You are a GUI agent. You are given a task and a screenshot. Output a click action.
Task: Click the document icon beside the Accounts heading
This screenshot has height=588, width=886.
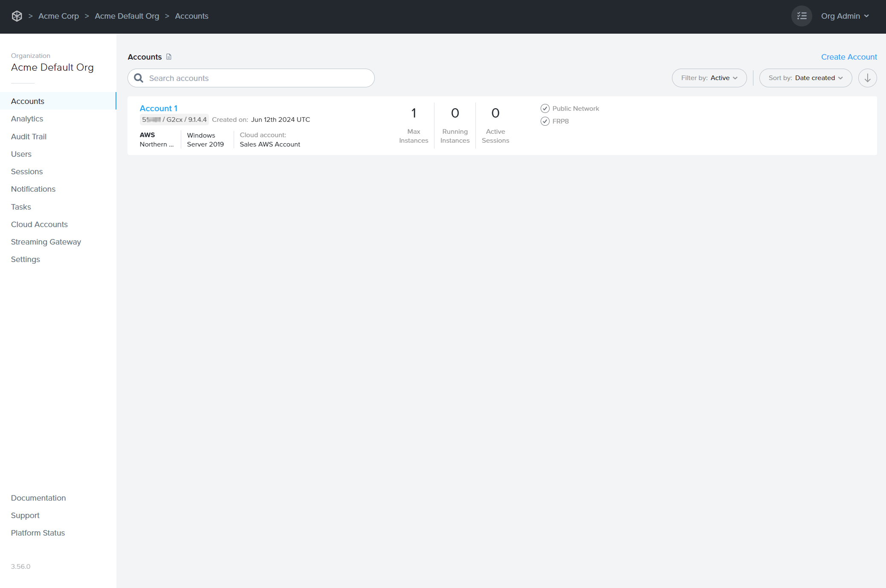169,57
